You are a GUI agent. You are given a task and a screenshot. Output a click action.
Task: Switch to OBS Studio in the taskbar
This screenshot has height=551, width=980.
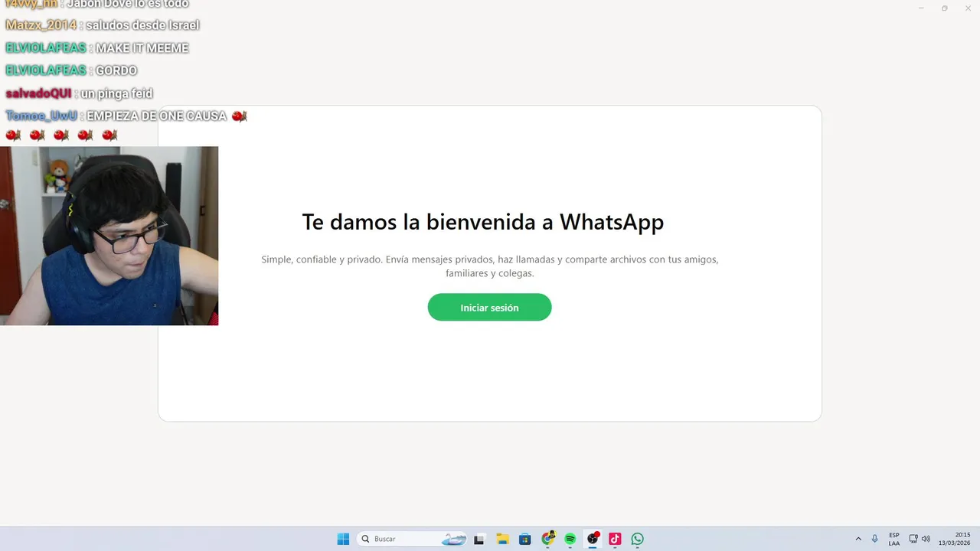tap(593, 539)
